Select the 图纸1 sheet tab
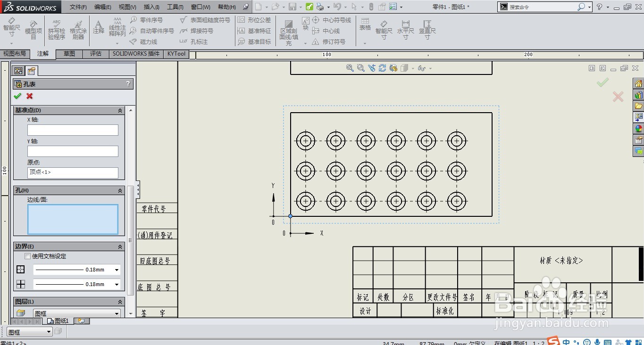The height and width of the screenshot is (345, 644). 59,321
